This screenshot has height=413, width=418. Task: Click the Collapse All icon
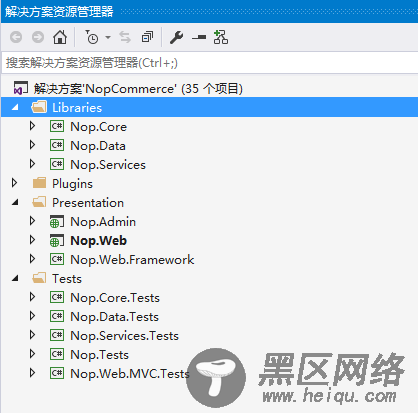pos(147,37)
